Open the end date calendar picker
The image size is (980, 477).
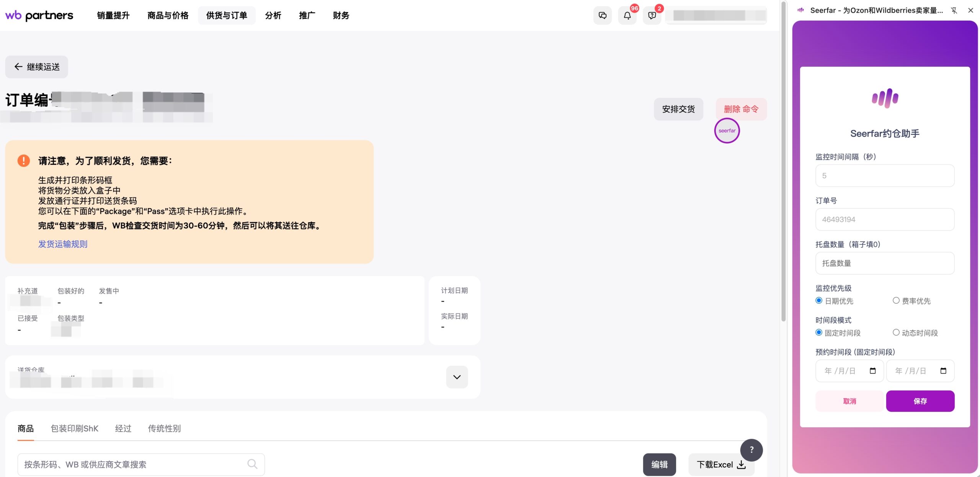point(943,371)
